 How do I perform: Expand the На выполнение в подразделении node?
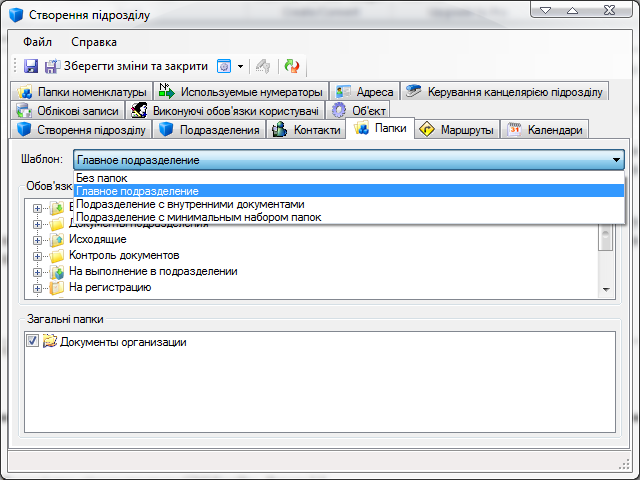click(38, 272)
